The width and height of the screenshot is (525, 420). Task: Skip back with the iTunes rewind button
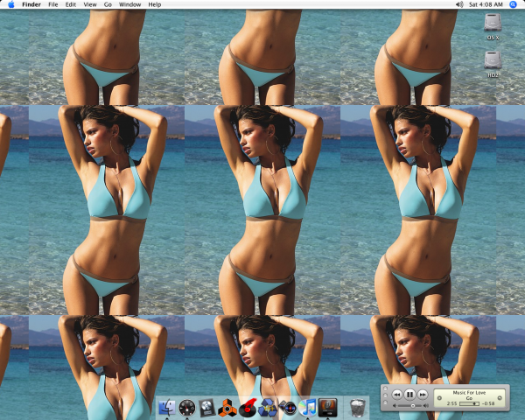click(396, 395)
